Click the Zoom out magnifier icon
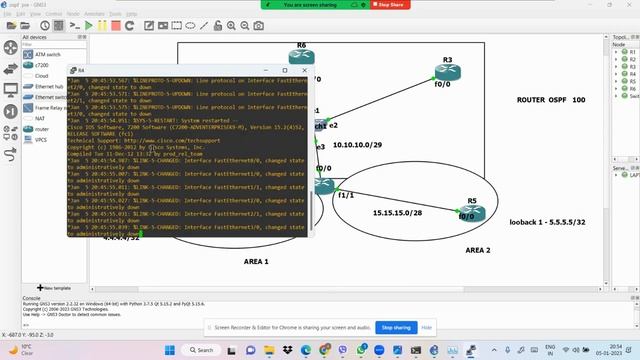The image size is (640, 360). (x=245, y=26)
